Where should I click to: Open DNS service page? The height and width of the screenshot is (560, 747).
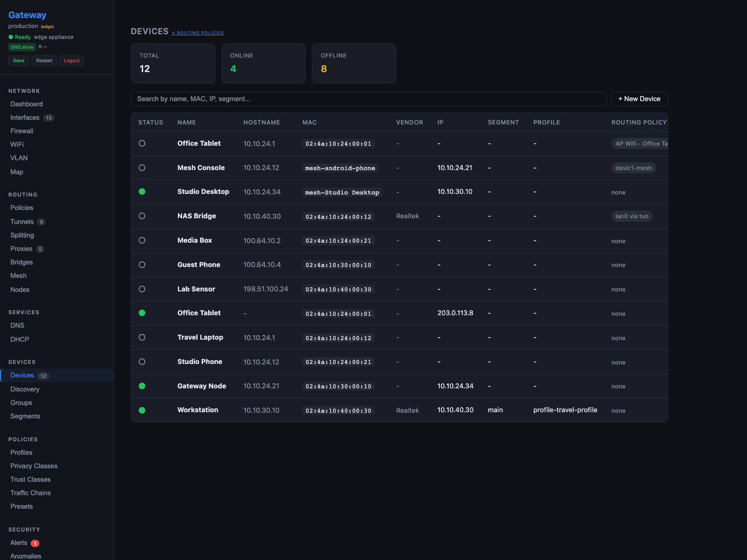17,326
